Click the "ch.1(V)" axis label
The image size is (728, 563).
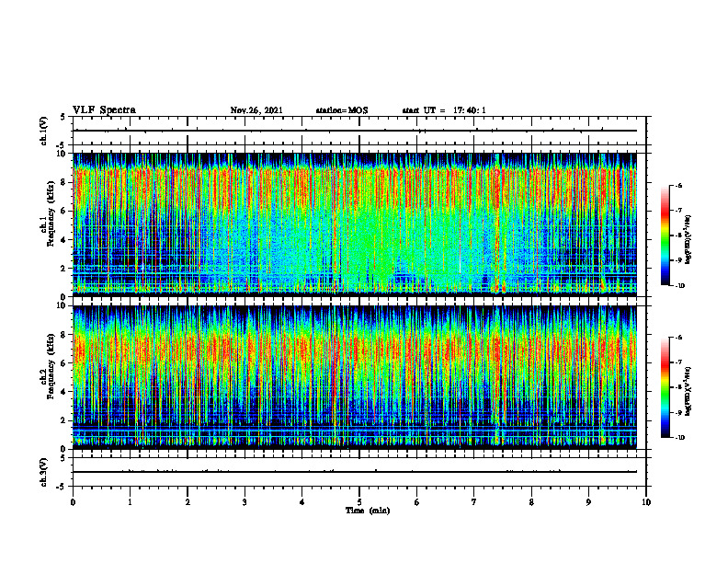[44, 131]
